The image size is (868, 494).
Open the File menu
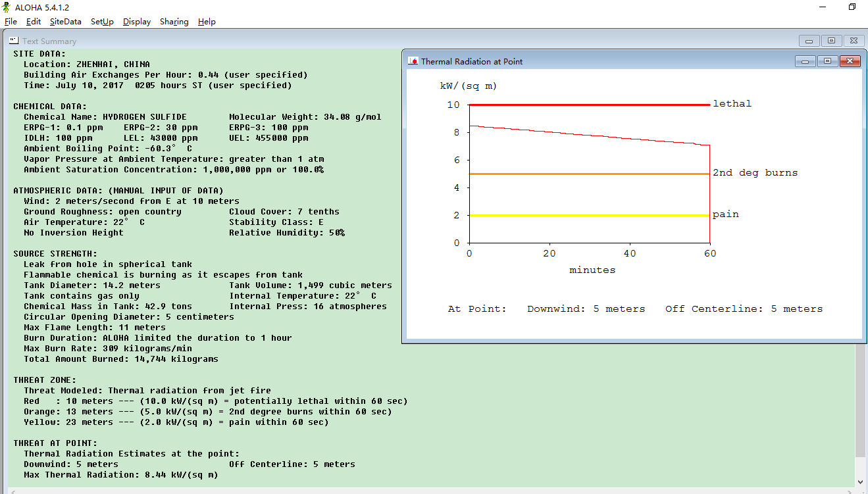(11, 22)
